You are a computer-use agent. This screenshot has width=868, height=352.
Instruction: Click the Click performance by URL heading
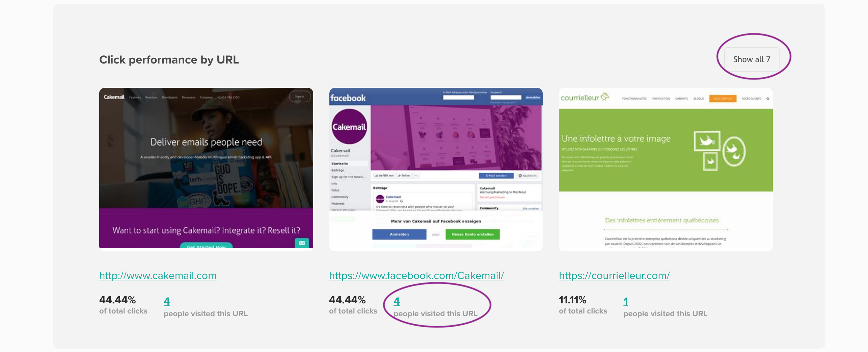click(169, 60)
